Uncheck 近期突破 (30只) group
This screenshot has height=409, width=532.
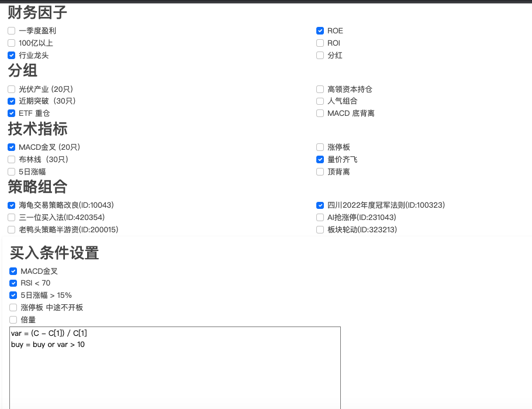click(12, 101)
